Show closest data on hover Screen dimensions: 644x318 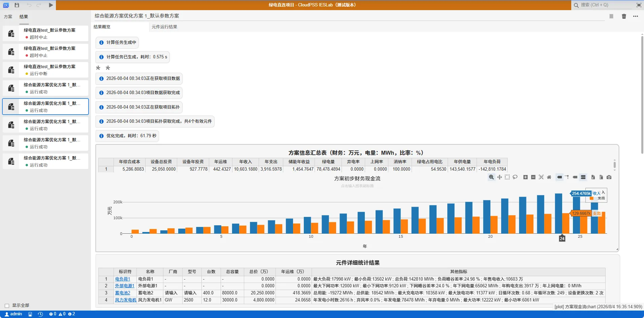(575, 177)
